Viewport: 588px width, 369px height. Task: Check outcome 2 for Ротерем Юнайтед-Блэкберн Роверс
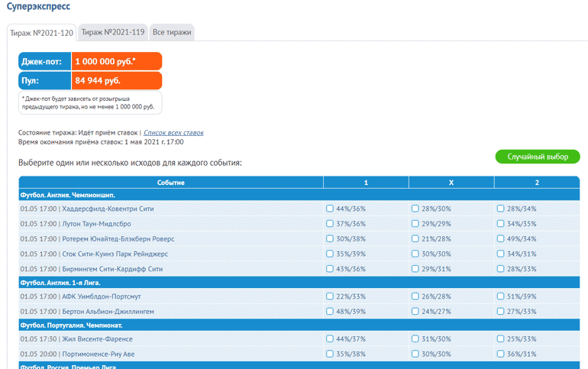[x=501, y=239]
